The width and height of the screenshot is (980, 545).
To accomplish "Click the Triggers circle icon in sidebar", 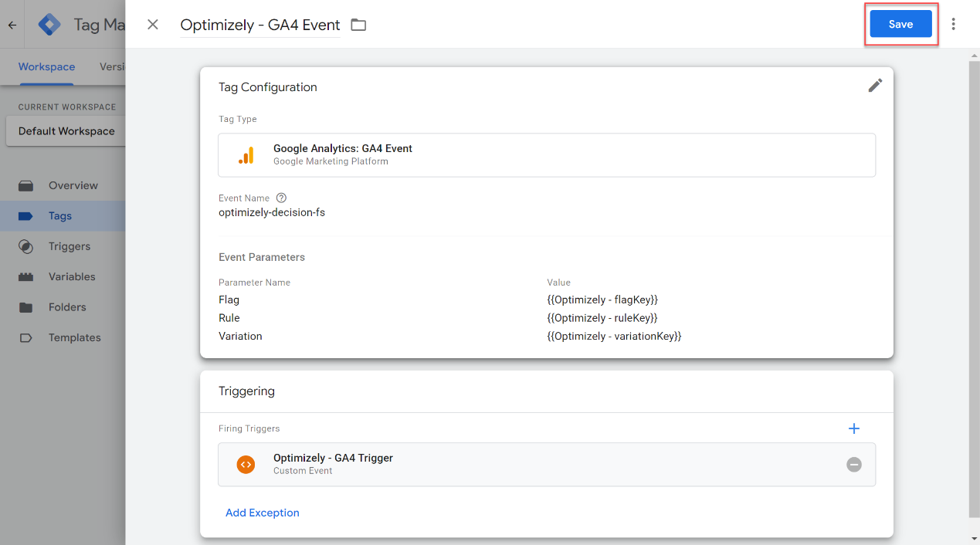I will coord(26,246).
